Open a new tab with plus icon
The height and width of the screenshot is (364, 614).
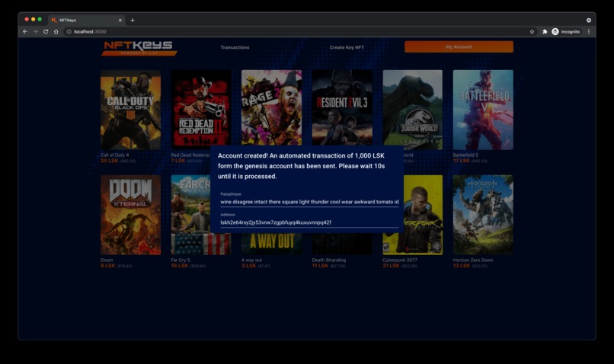click(133, 20)
